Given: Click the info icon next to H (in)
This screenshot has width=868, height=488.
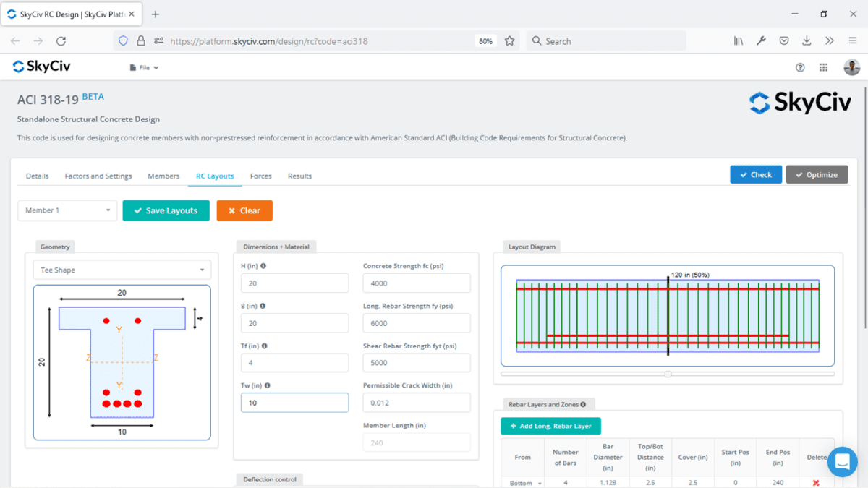Looking at the screenshot, I should (263, 266).
